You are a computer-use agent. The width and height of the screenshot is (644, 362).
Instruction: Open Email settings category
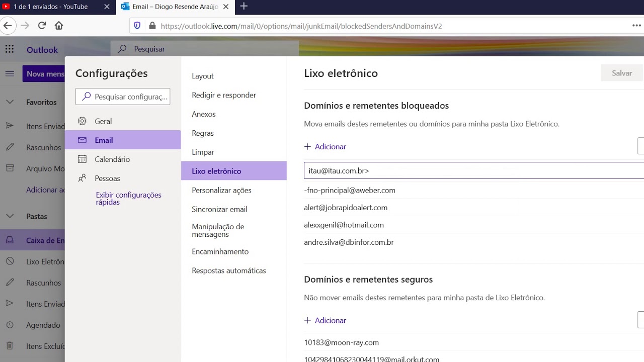(x=123, y=140)
